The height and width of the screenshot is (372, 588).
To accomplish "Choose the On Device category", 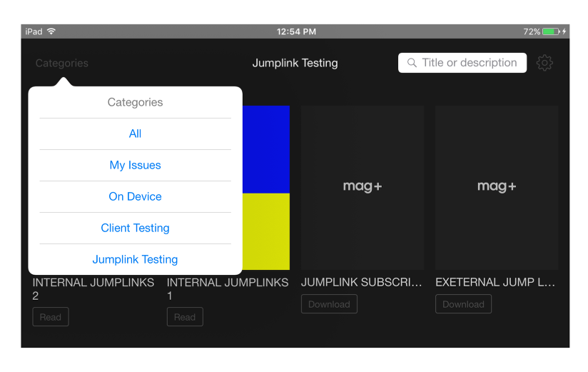I will pos(135,196).
